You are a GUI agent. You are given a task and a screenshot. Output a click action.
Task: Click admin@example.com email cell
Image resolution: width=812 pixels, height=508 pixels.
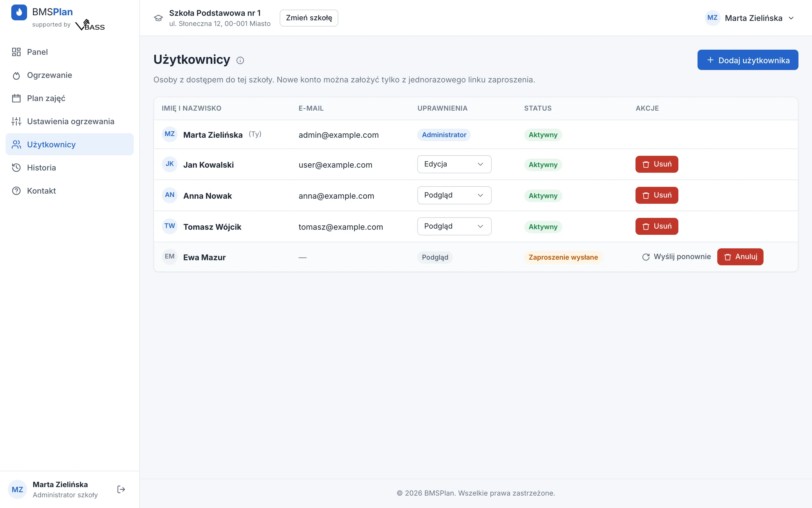point(339,135)
